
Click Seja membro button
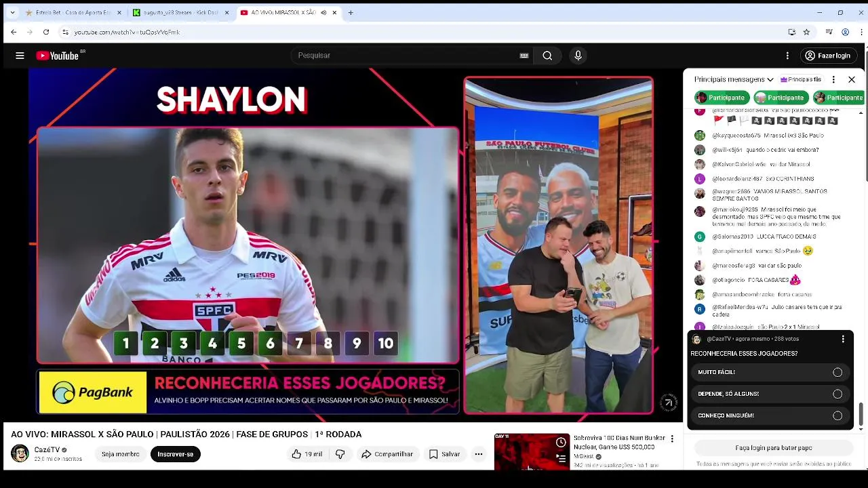121,454
